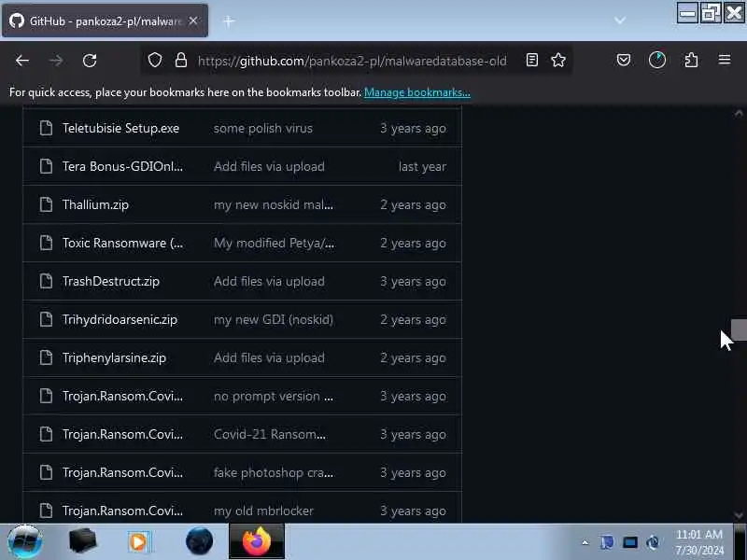Click scrollbar up arrow

click(739, 113)
